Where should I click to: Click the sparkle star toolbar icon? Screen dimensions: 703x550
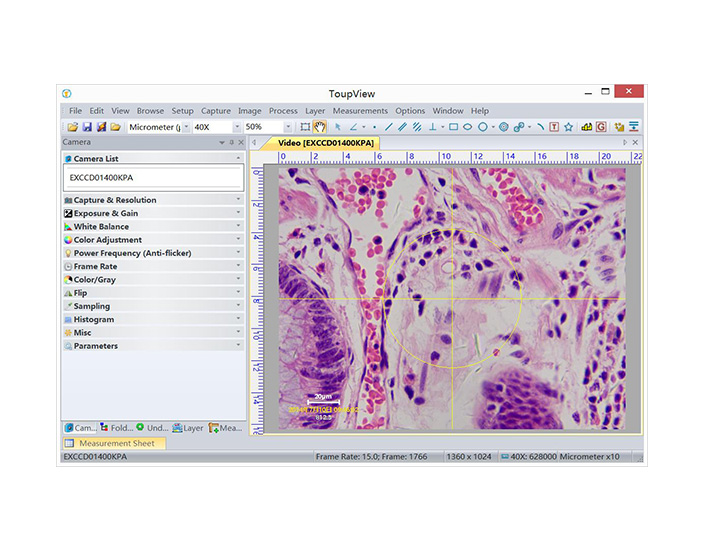coord(619,127)
